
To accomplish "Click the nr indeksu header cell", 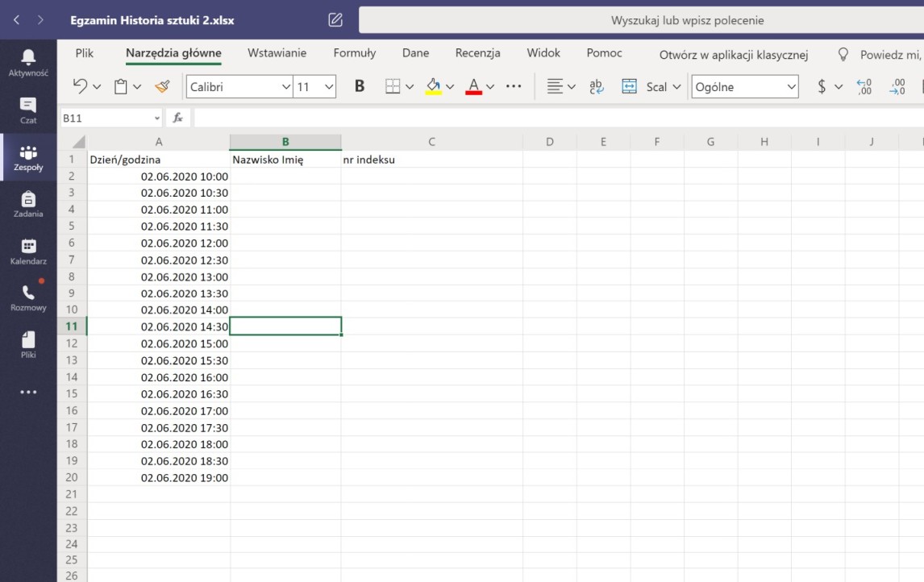I will click(x=432, y=160).
